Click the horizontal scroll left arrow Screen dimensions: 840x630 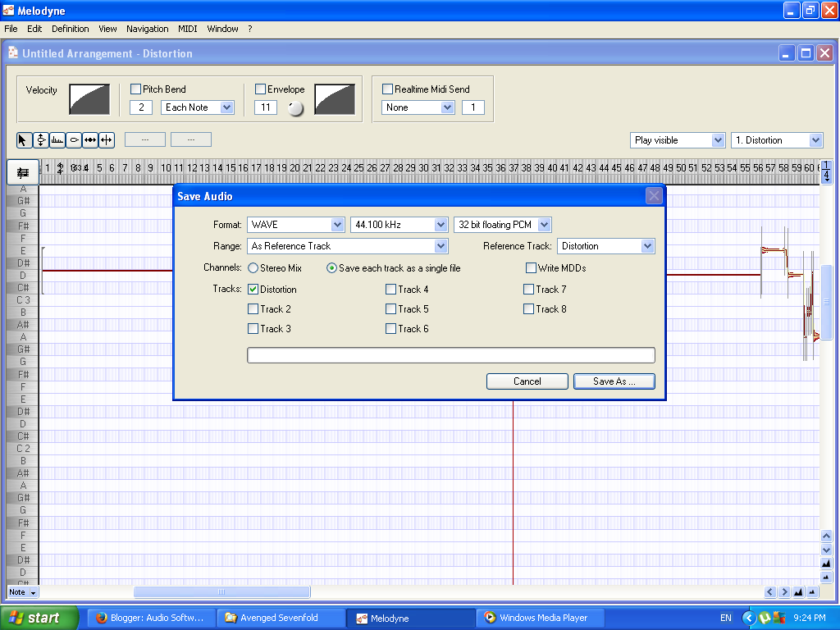[x=770, y=592]
